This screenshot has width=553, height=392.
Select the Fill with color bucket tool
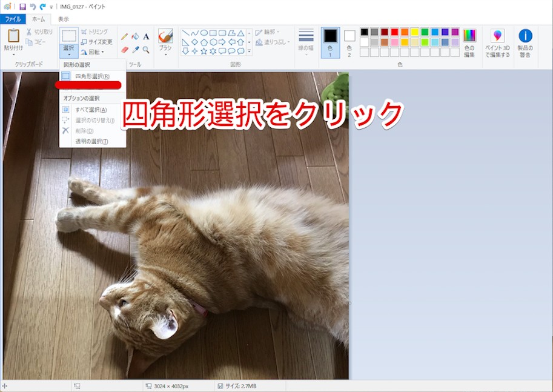click(135, 37)
